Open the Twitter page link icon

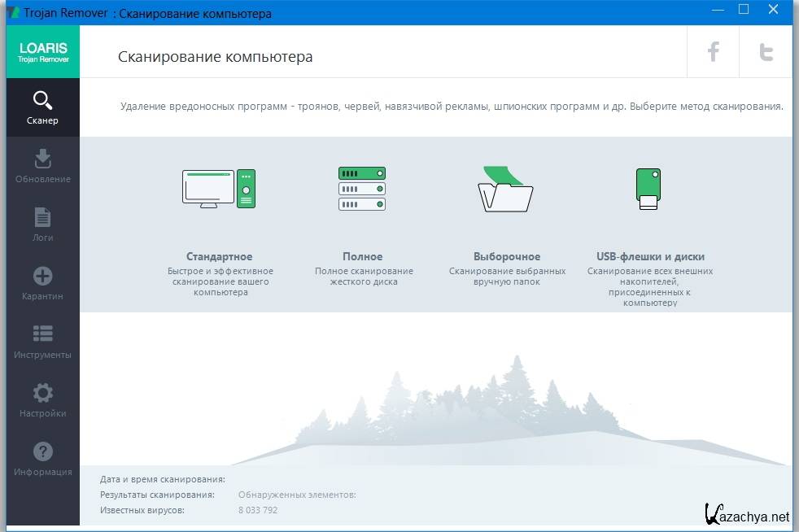[766, 53]
